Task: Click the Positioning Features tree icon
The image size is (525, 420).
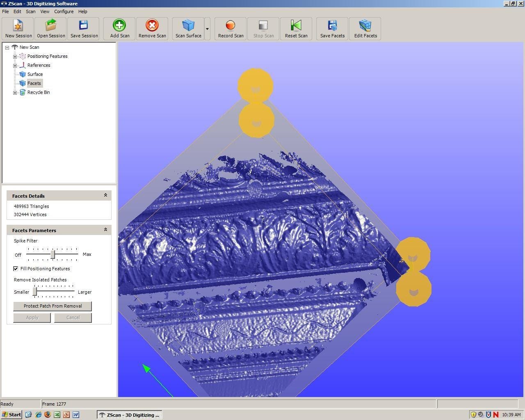Action: pos(23,56)
